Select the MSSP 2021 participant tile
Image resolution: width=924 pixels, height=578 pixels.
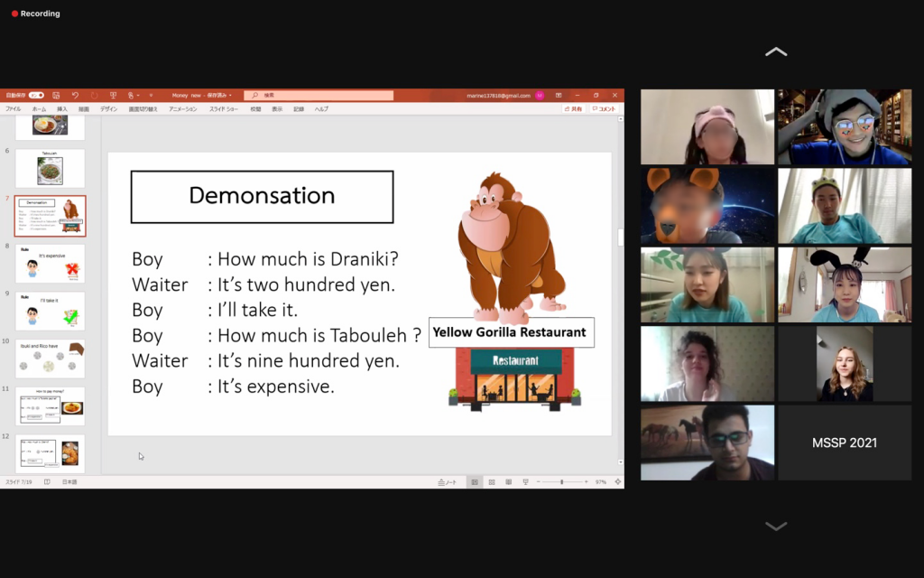tap(845, 443)
